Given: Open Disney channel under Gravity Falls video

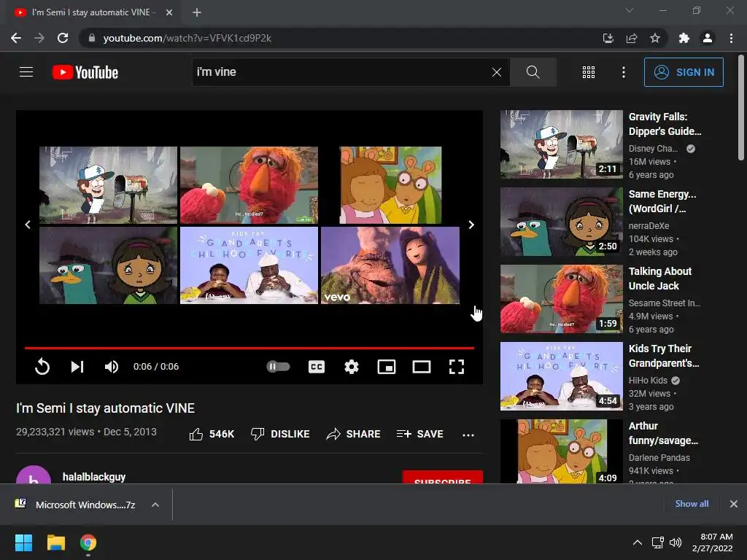Looking at the screenshot, I should pyautogui.click(x=653, y=149).
